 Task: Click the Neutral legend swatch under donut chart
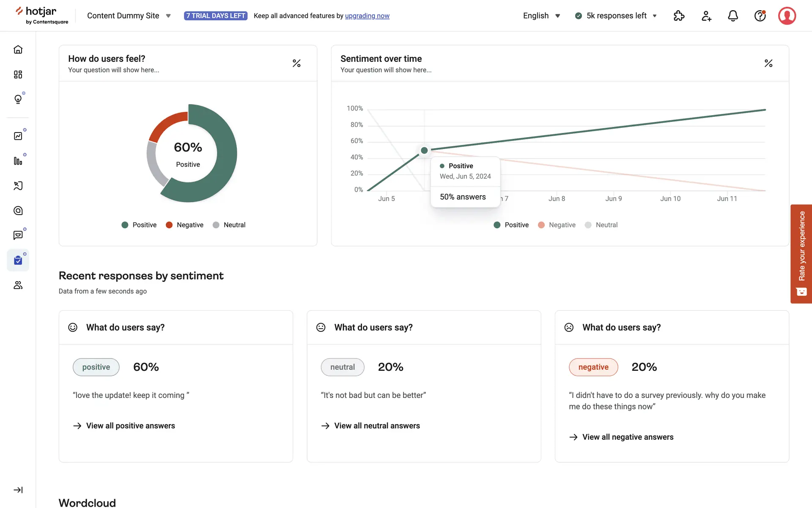click(x=216, y=225)
